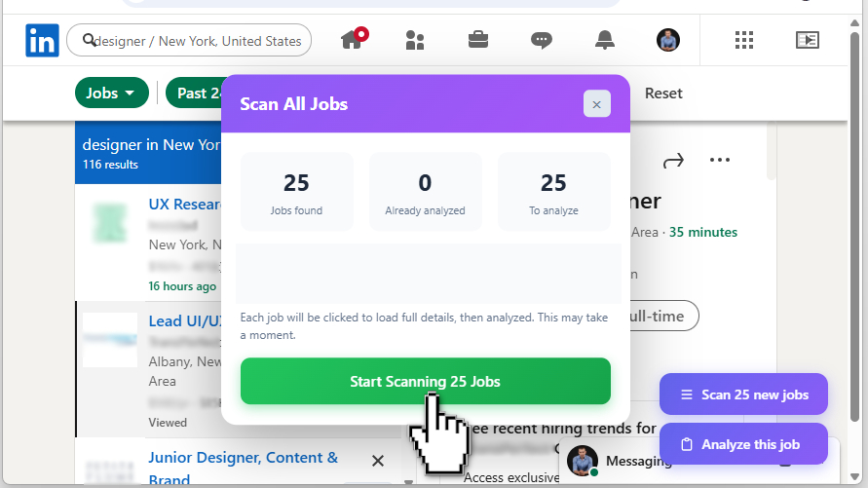Open the apps grid icon

(744, 40)
